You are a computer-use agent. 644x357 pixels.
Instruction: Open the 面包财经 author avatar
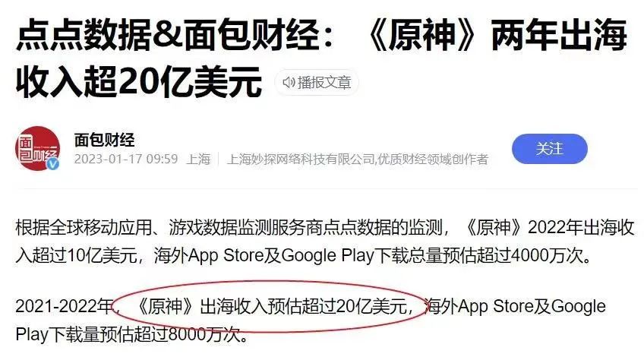(37, 148)
